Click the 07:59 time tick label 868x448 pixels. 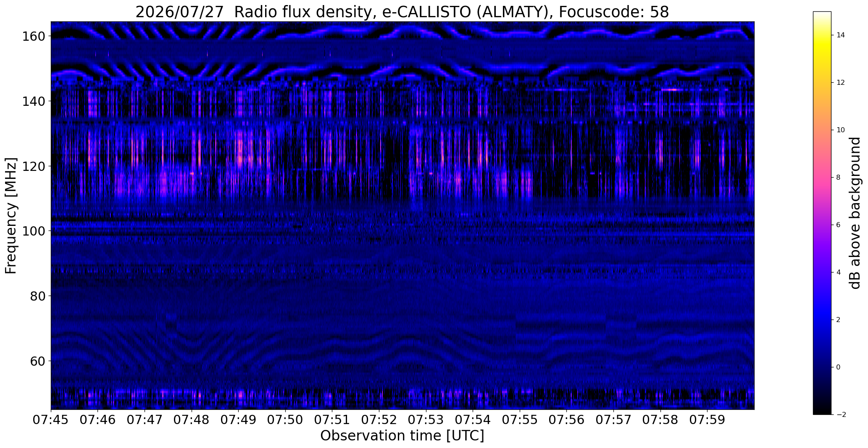point(707,420)
